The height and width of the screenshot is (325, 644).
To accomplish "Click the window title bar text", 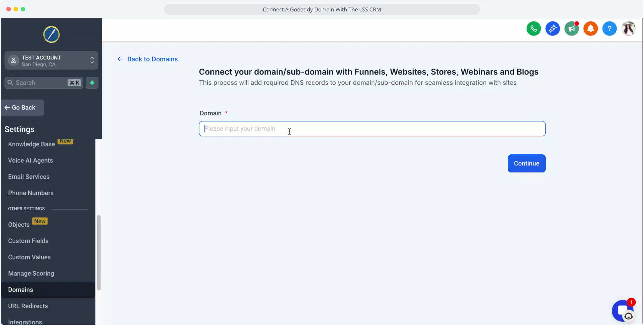I will [x=322, y=9].
